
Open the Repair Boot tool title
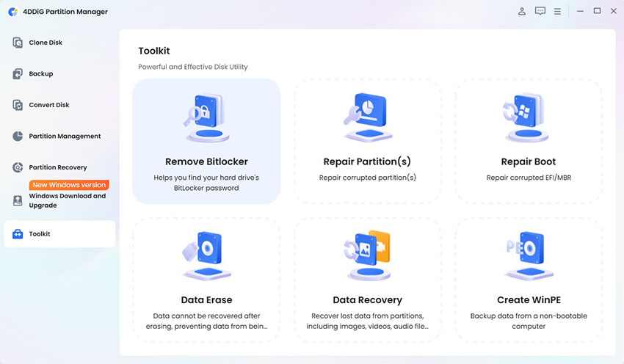click(529, 161)
